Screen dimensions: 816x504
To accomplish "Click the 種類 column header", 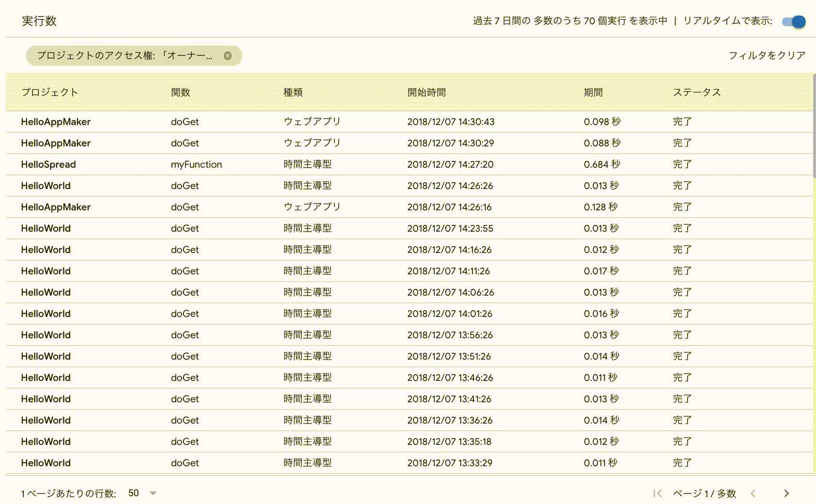I will [293, 93].
